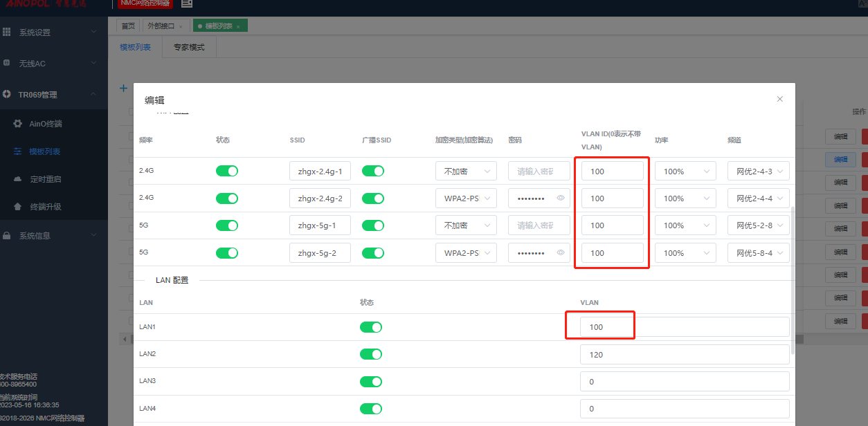The image size is (868, 426).
Task: Click the blue plus add icon
Action: [x=124, y=89]
